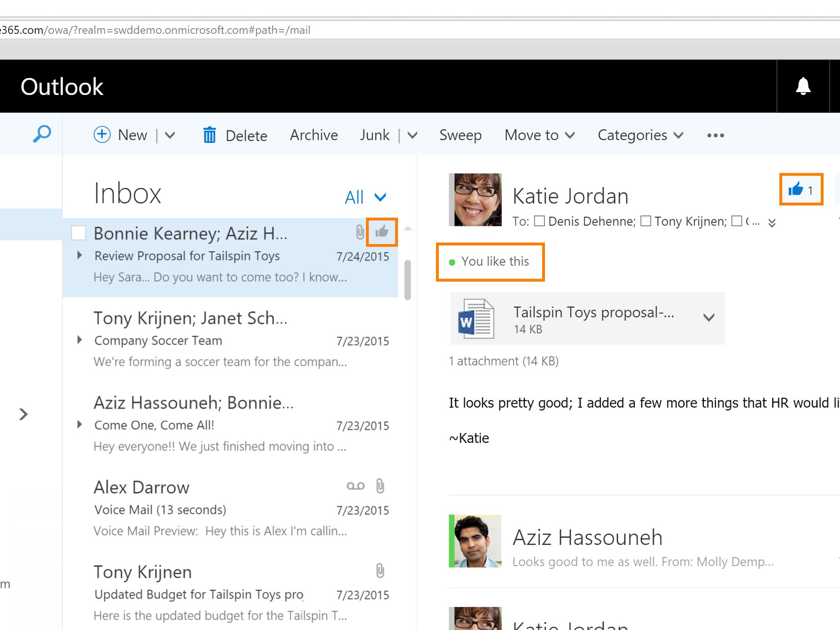The image size is (840, 630).
Task: Expand the Review Proposal for Tailspin Toys thread
Action: coord(79,255)
